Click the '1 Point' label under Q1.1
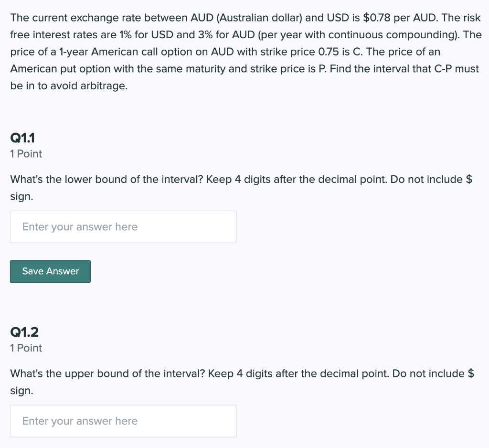This screenshot has height=448, width=489. pyautogui.click(x=26, y=154)
